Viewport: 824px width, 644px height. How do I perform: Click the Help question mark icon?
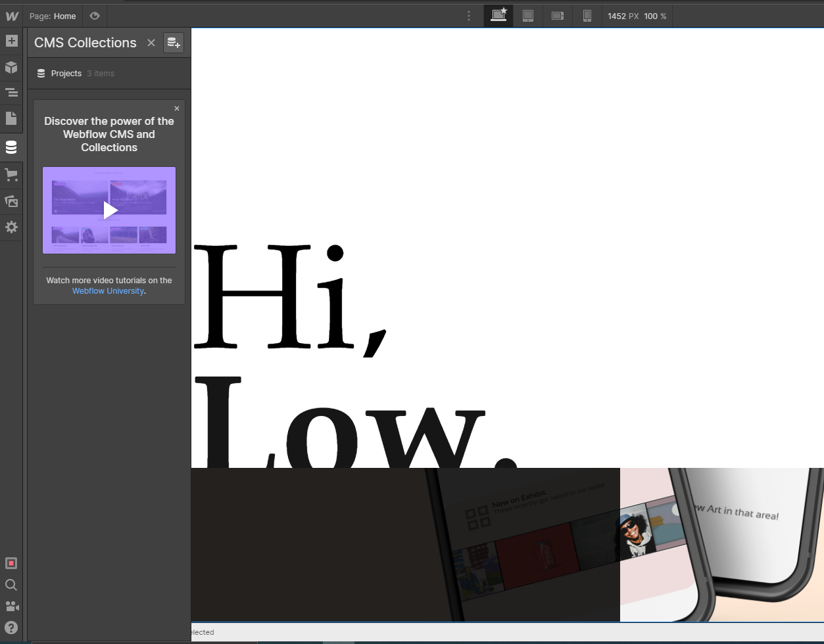[x=11, y=627]
